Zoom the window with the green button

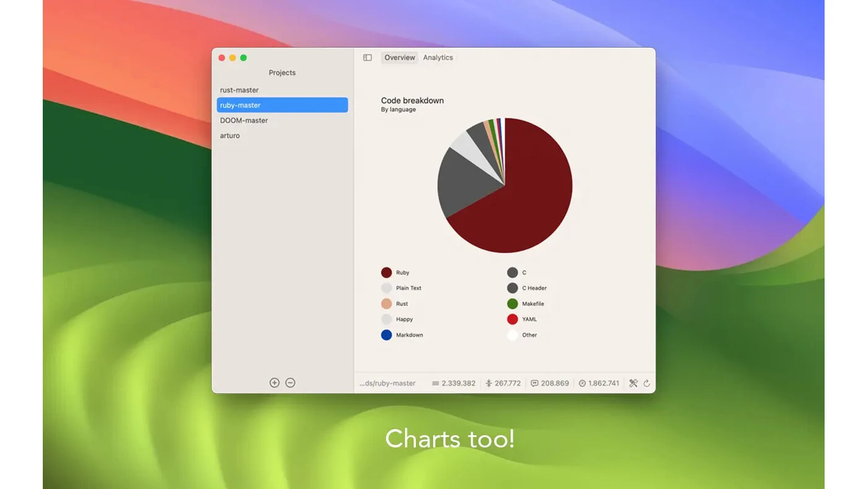[244, 58]
